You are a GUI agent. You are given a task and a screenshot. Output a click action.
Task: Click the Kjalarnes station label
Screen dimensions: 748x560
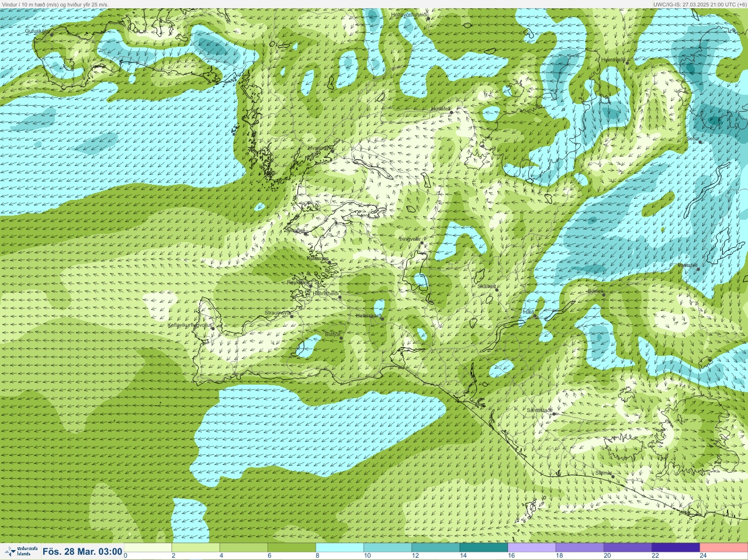pyautogui.click(x=318, y=258)
